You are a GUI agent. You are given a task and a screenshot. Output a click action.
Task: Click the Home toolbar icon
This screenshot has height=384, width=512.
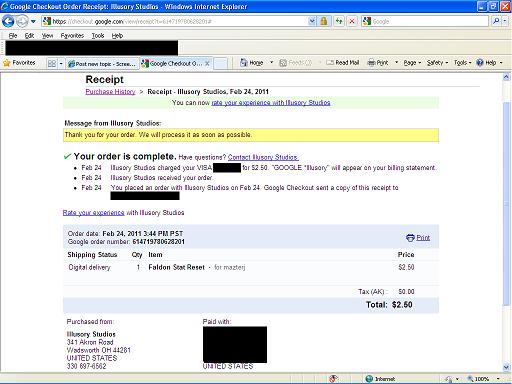(x=252, y=63)
